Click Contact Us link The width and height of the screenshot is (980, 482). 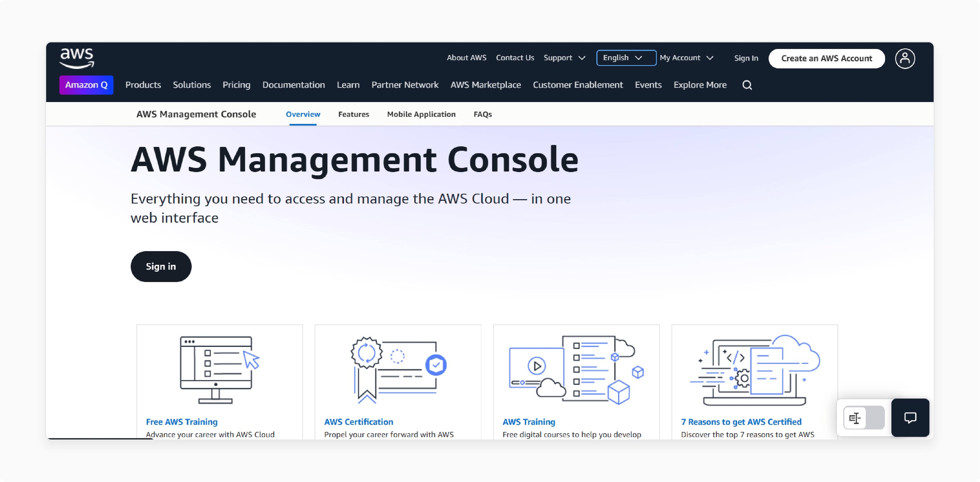coord(515,58)
